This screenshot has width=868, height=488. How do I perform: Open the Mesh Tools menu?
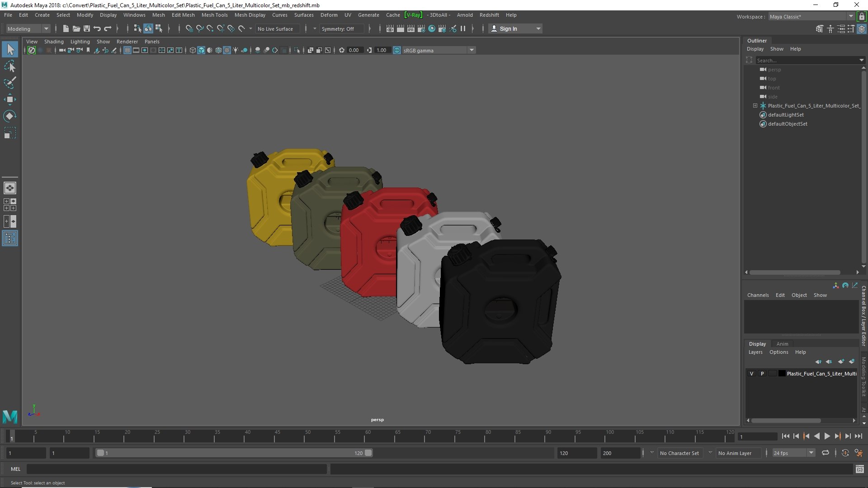tap(214, 15)
